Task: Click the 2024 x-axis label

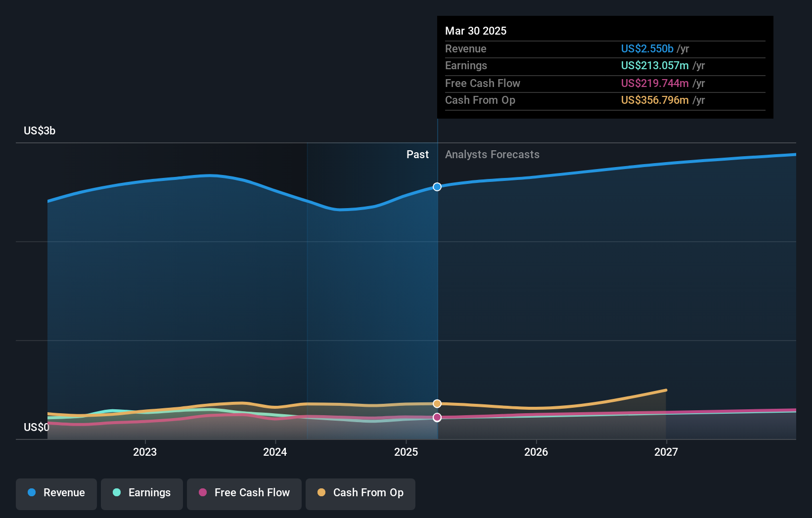Action: point(275,452)
